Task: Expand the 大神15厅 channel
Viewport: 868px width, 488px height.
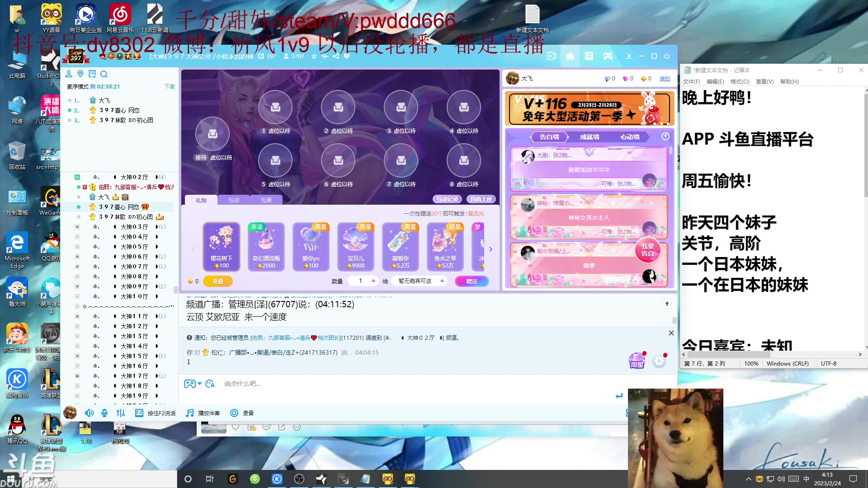Action: point(77,356)
